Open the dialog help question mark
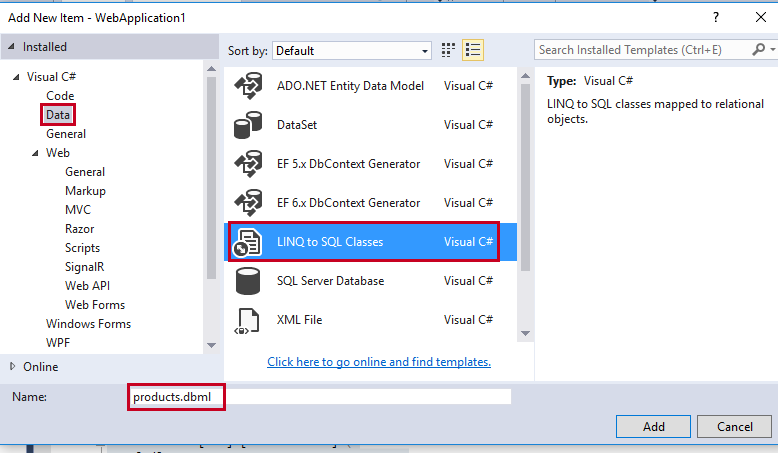Screen dimensions: 778x453 (715, 17)
